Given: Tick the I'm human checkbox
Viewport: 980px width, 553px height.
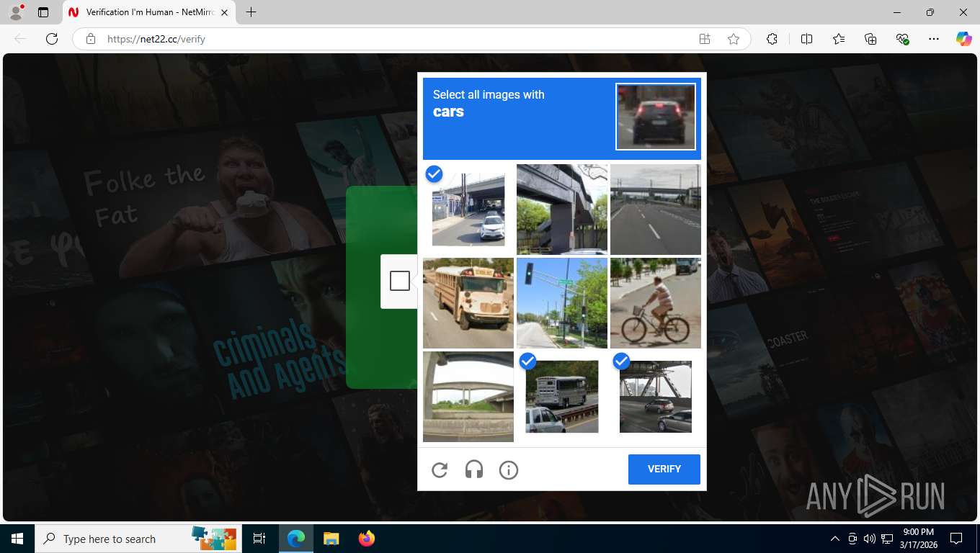Looking at the screenshot, I should coord(400,281).
